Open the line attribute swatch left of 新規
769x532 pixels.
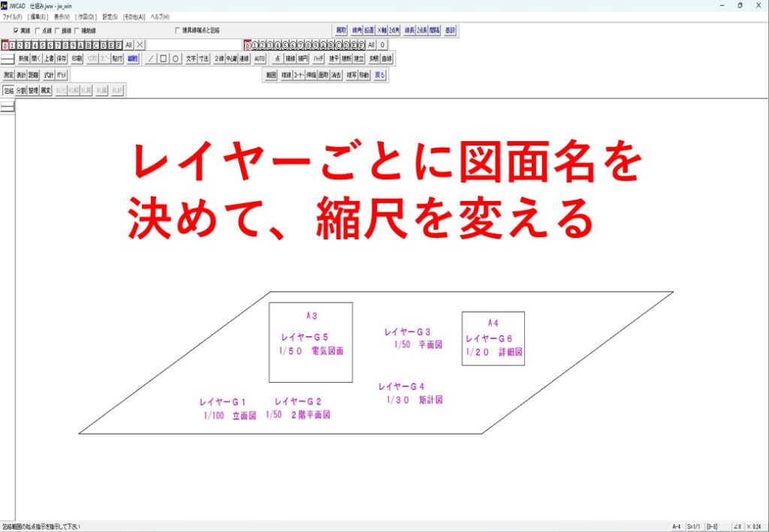point(8,58)
